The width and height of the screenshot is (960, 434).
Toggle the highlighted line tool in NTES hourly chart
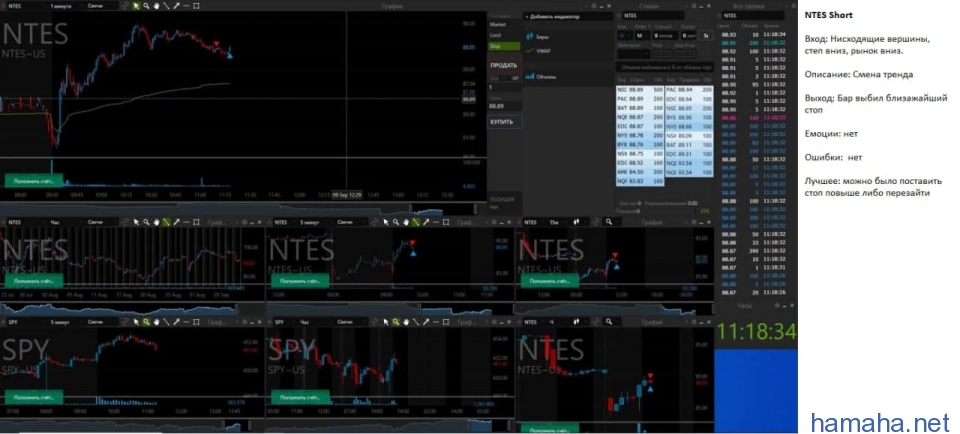tap(167, 222)
